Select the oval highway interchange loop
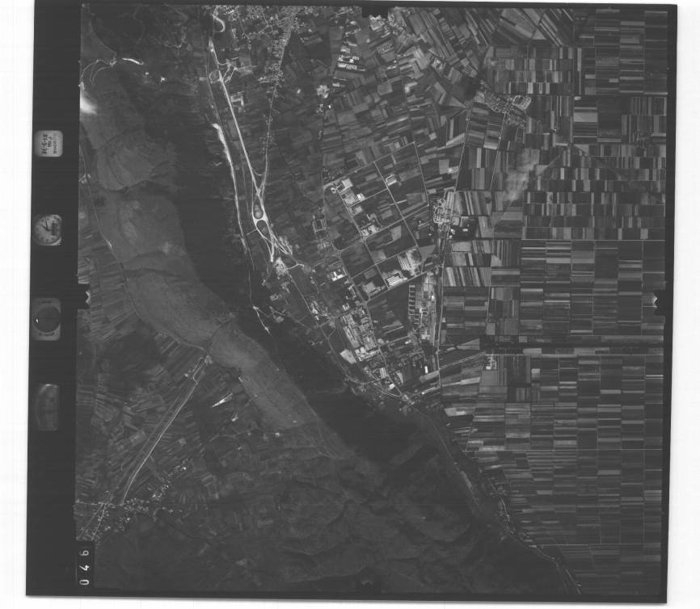This screenshot has width=700, height=609. coord(261,213)
